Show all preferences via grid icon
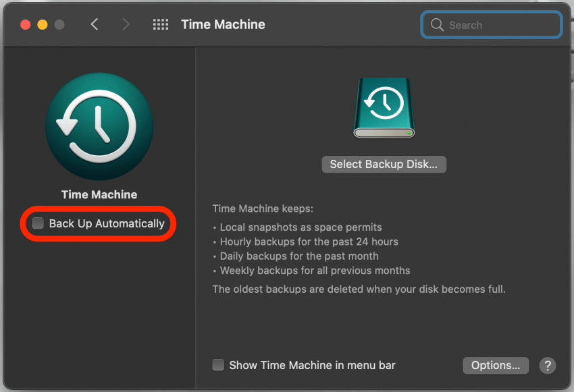This screenshot has height=392, width=574. [x=161, y=25]
